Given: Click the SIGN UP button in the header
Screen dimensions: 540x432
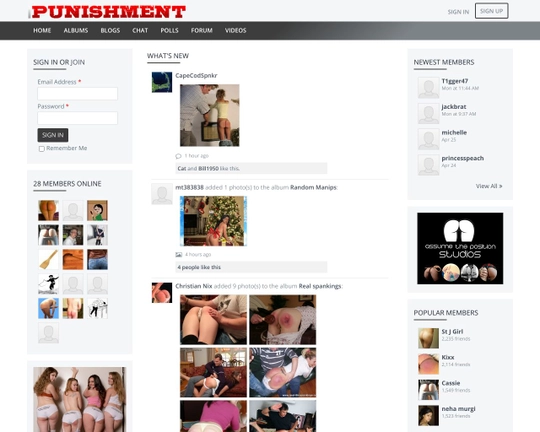Looking at the screenshot, I should [x=491, y=11].
